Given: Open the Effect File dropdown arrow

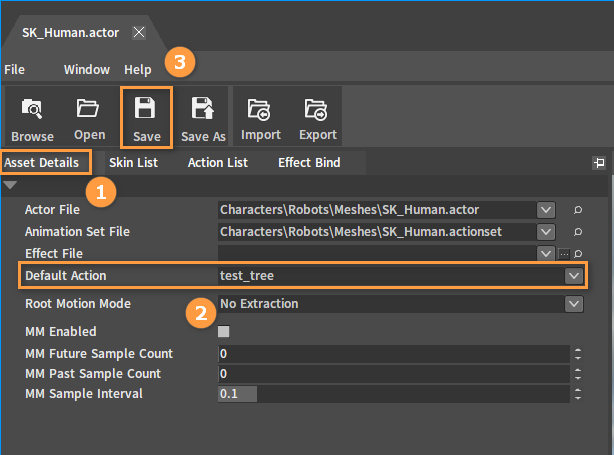Looking at the screenshot, I should (546, 253).
